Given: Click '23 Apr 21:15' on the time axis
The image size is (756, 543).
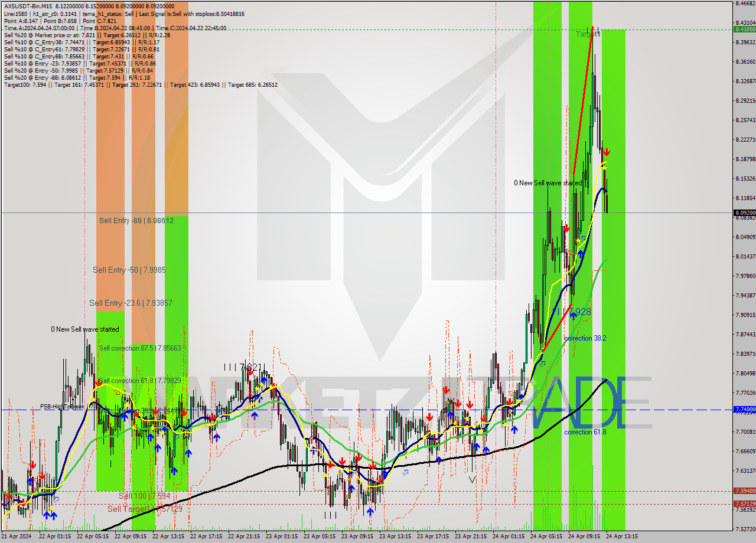Looking at the screenshot, I should click(x=471, y=537).
